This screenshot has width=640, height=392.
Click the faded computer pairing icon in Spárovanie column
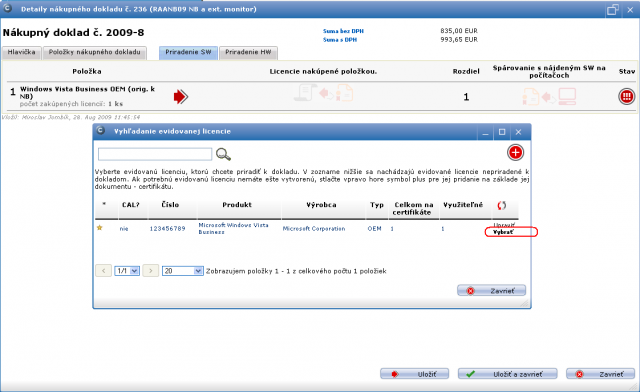(549, 97)
